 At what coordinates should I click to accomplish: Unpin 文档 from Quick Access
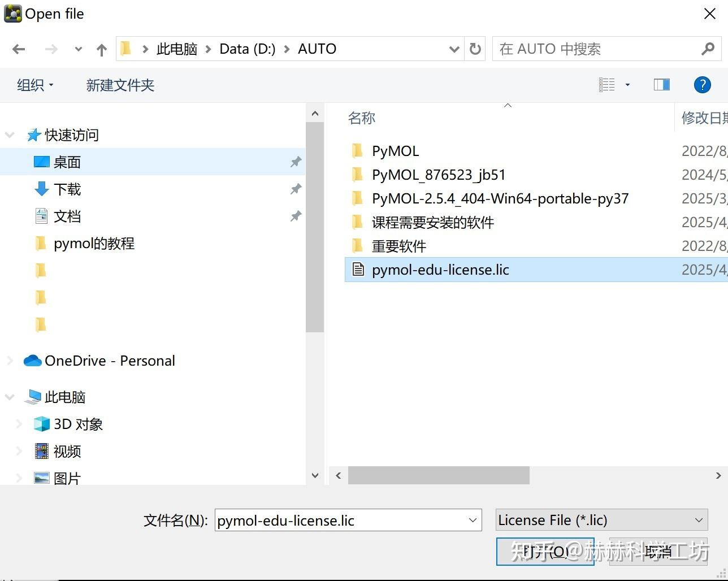click(295, 216)
